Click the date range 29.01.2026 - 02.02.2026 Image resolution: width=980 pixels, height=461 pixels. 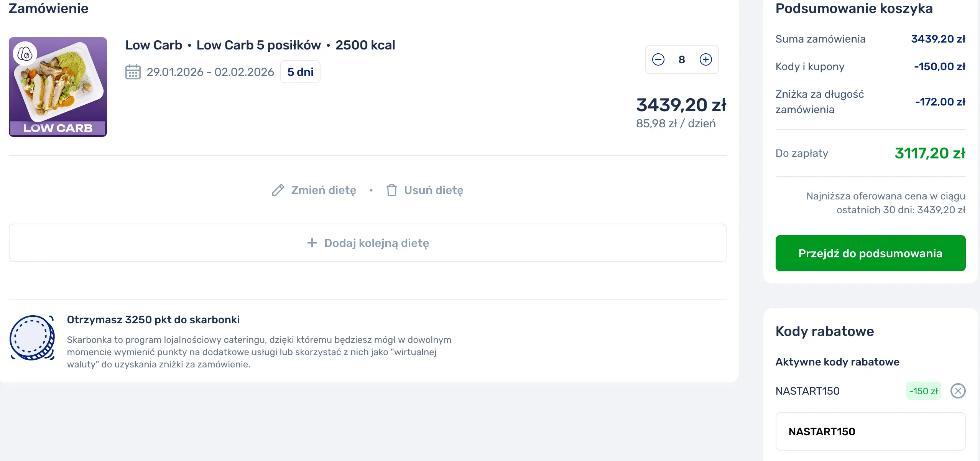pyautogui.click(x=210, y=72)
